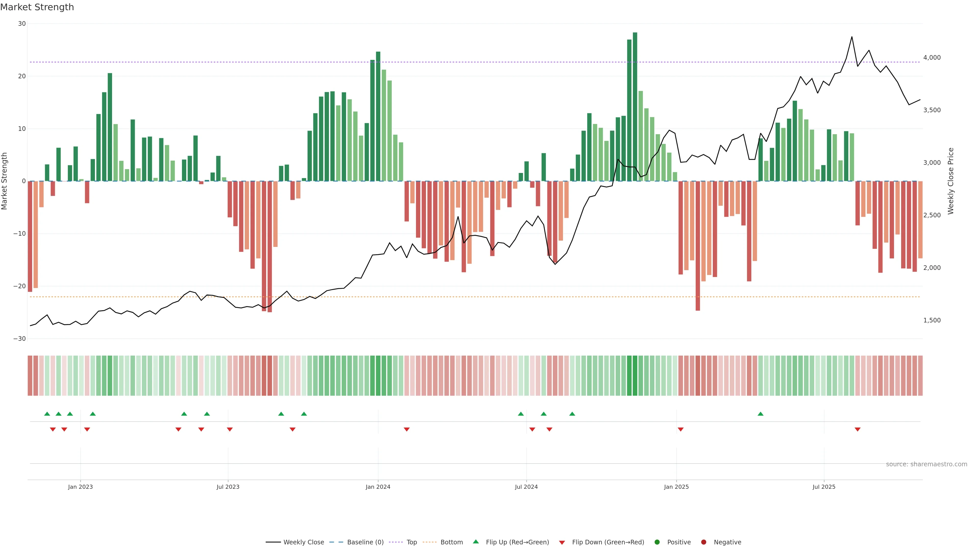980x551 pixels.
Task: Click the Flip Up green triangle legend icon
Action: [475, 542]
